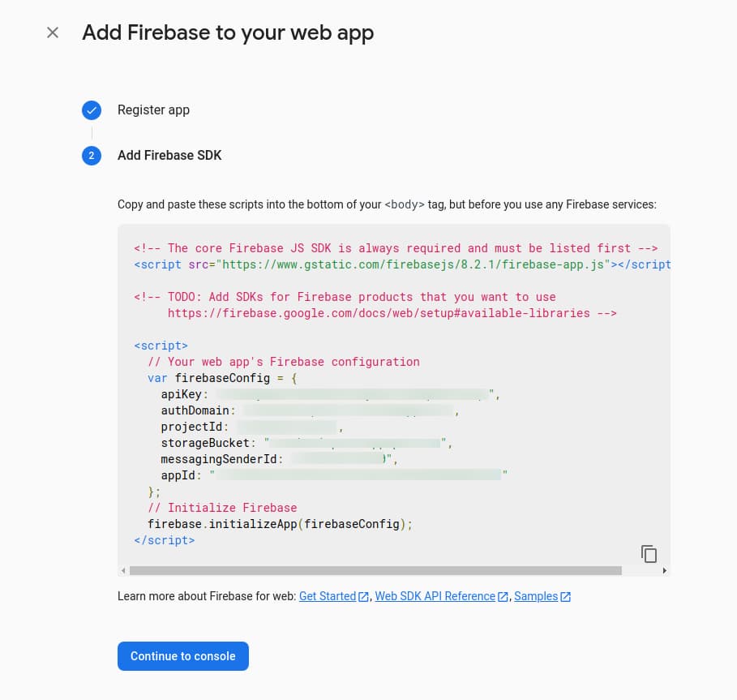Open the Samples link
This screenshot has width=737, height=700.
point(536,596)
